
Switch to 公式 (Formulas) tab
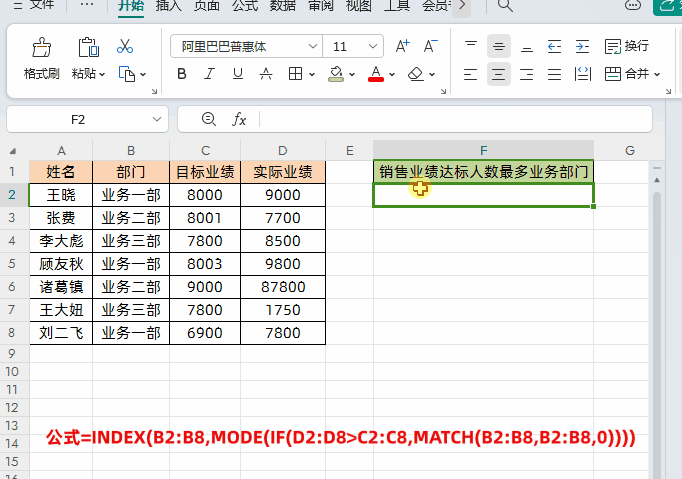tap(245, 6)
